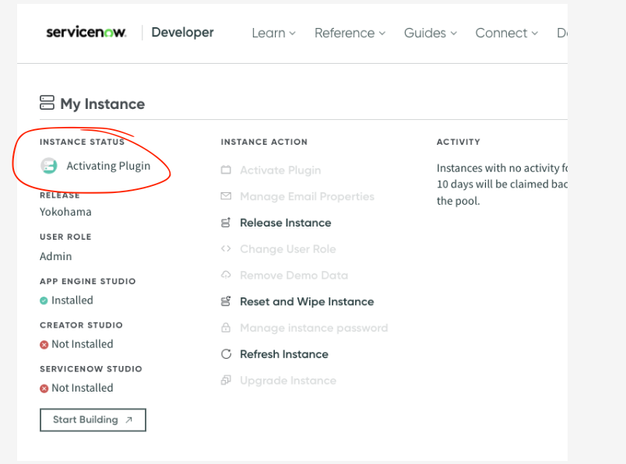The height and width of the screenshot is (464, 626).
Task: Click the INSTANCE ACTION heading
Action: point(264,142)
